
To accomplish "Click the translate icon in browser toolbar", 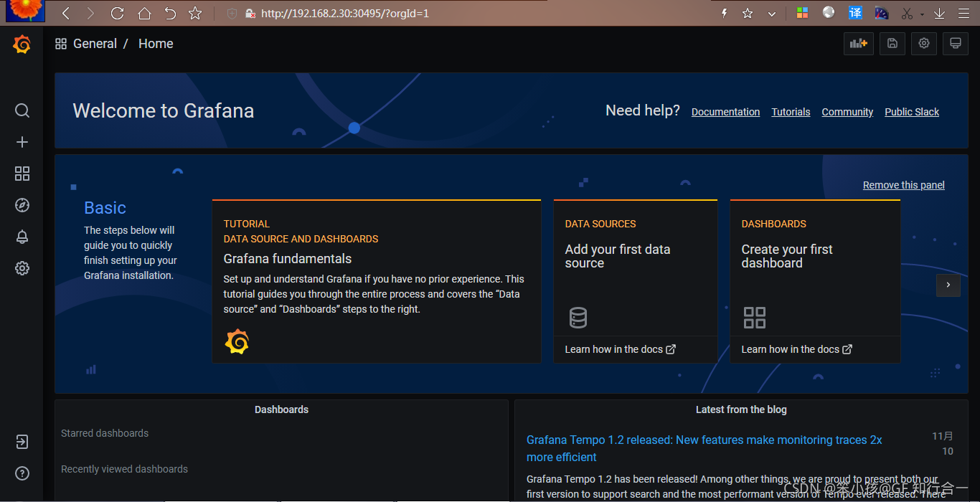I will 855,13.
